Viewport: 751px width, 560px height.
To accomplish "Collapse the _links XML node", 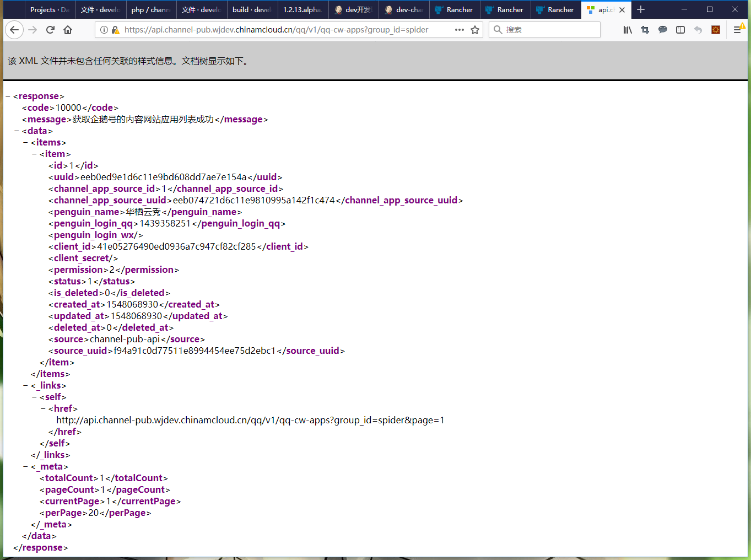I will (26, 386).
